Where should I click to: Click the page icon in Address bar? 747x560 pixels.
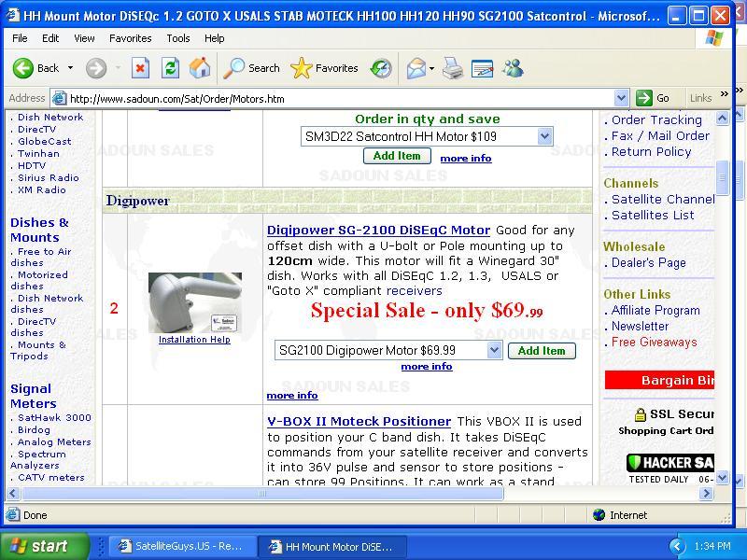(59, 99)
